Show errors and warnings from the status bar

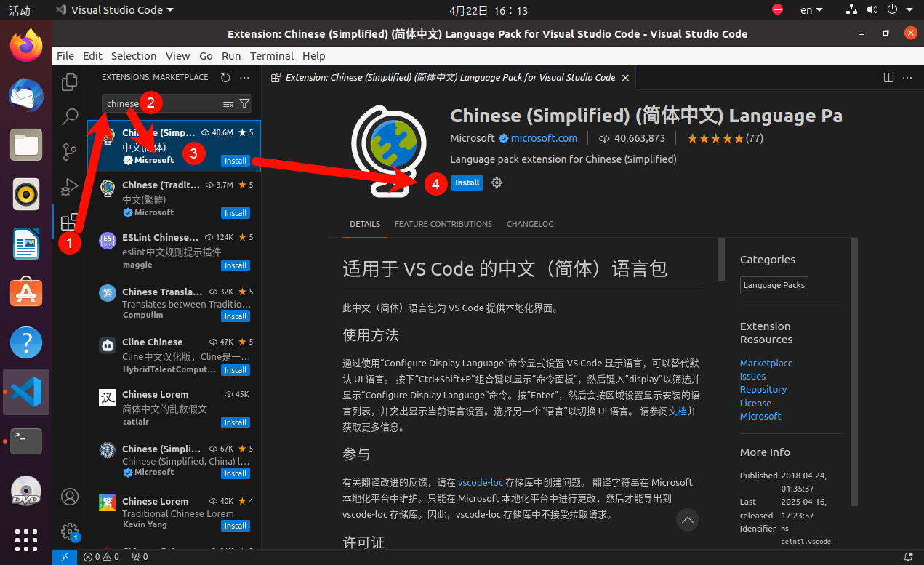tap(101, 557)
